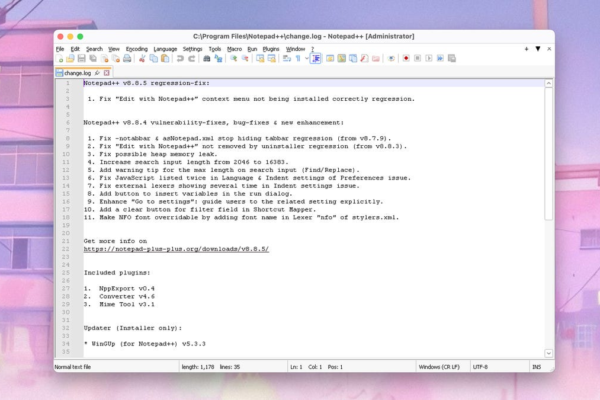Click 'Ln: 1' in status bar

click(296, 367)
